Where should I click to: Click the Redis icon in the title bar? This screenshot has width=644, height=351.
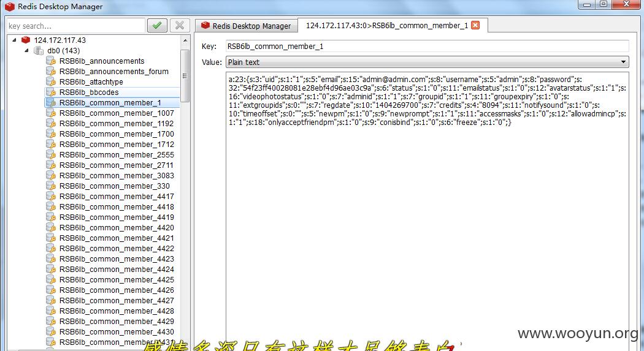[10, 7]
